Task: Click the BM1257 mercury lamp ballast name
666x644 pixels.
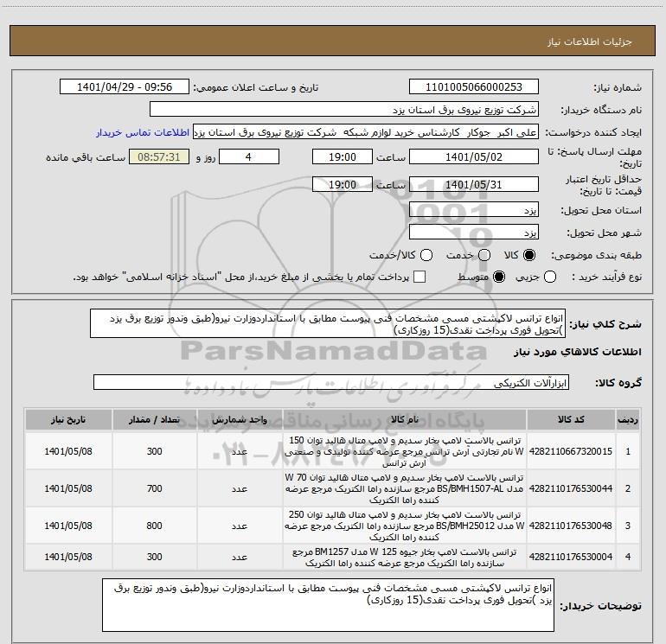Action: tap(405, 557)
